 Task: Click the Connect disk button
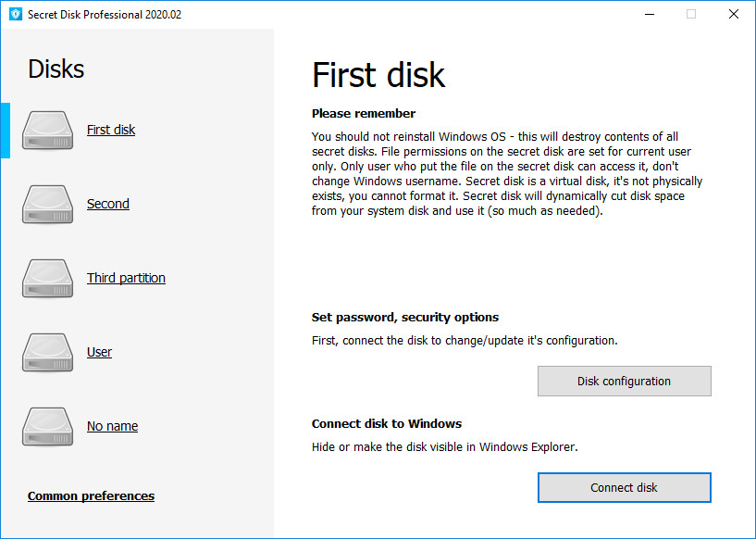pos(625,487)
